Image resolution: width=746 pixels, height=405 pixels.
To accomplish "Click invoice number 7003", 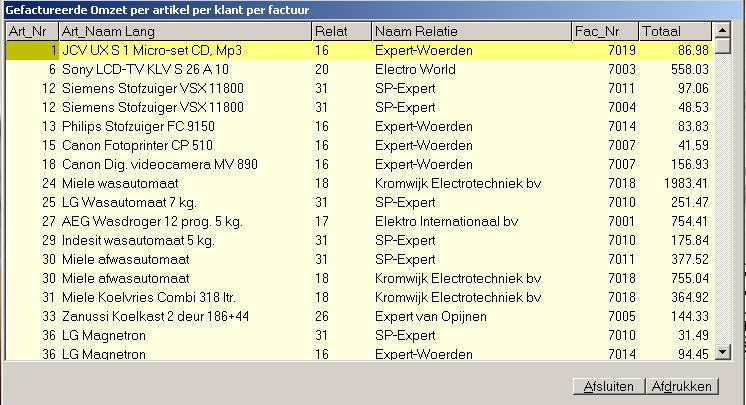I will 622,69.
